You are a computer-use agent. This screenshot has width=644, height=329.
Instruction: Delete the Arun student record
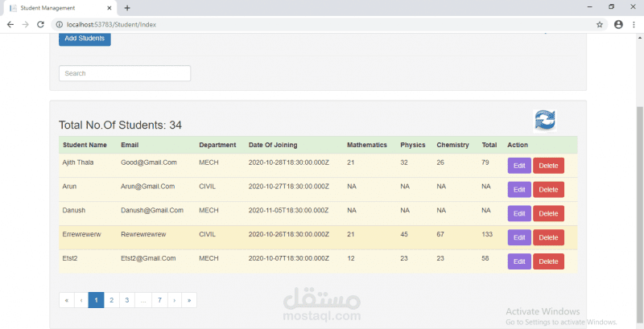click(x=547, y=190)
